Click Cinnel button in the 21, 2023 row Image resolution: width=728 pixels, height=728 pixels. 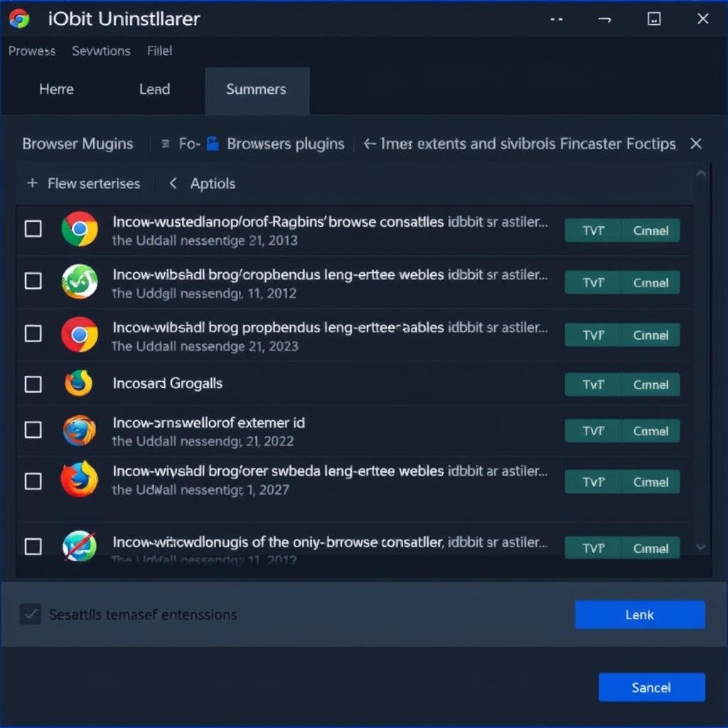(x=651, y=335)
